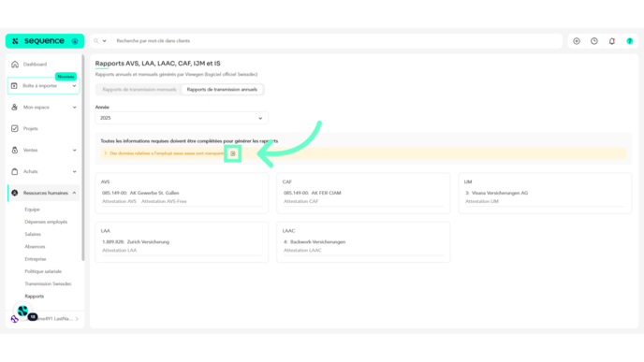Expand the missing employee data warning
This screenshot has height=362, width=644.
pos(105,153)
